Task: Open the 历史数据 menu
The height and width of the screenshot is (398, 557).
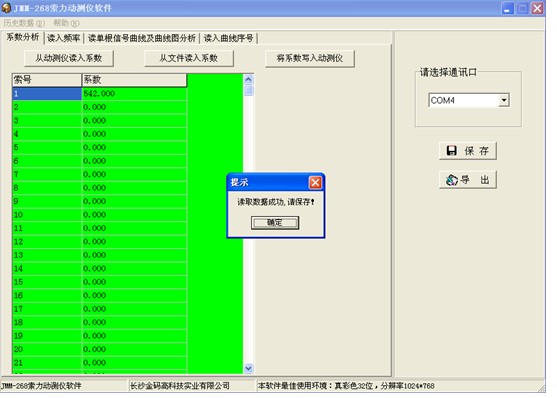Action: tap(23, 23)
